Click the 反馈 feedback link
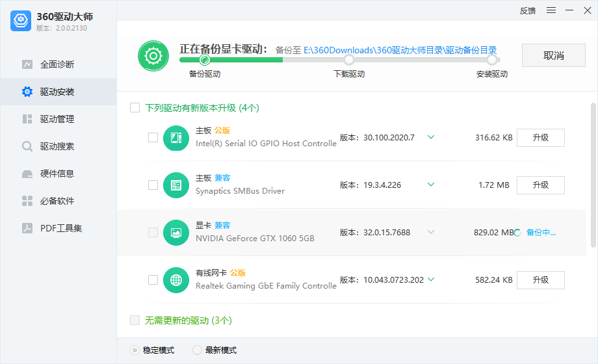This screenshot has height=364, width=598. click(x=527, y=10)
